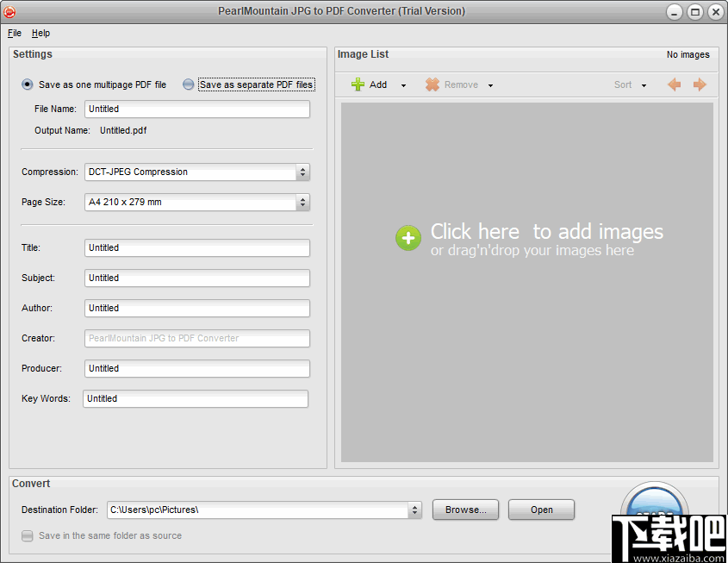The width and height of the screenshot is (728, 563).
Task: Click the Browse button
Action: 465,510
